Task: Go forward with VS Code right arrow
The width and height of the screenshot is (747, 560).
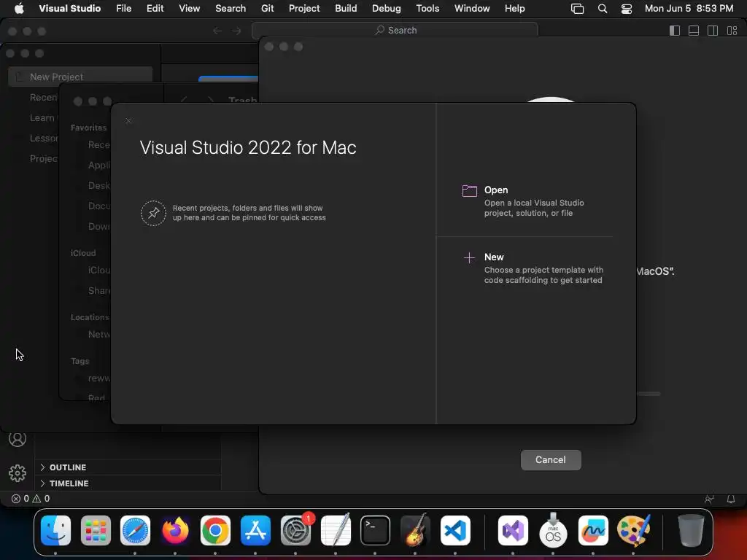Action: coord(237,31)
